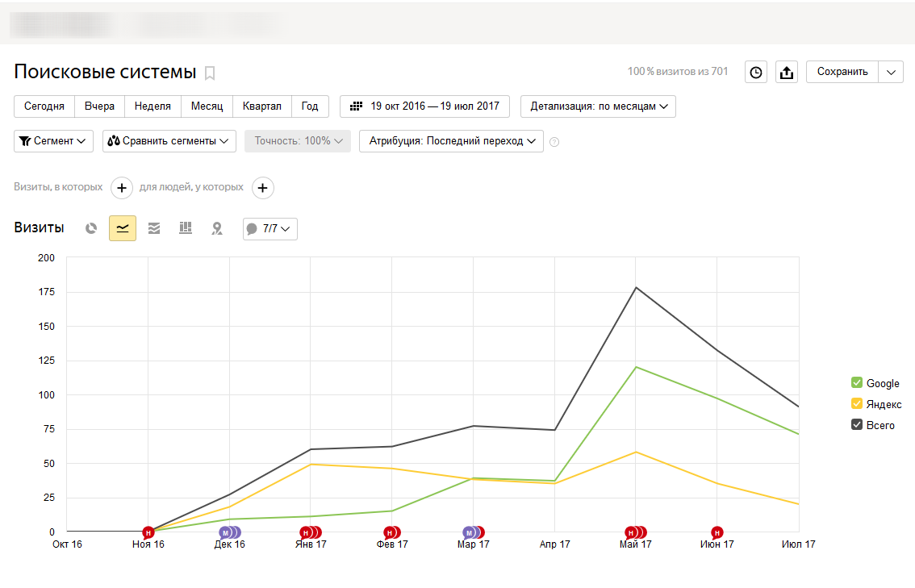Screen dimensions: 915x588
Task: Select the line chart view
Action: [123, 228]
